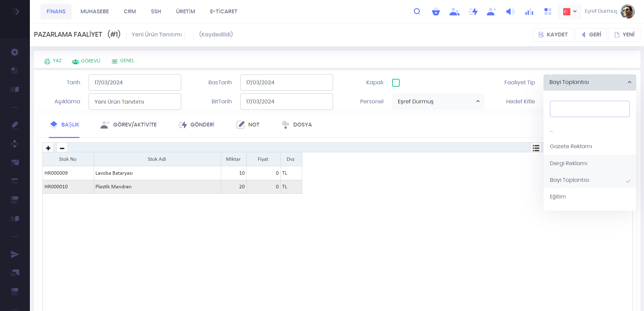Image resolution: width=644 pixels, height=311 pixels.
Task: Open the shopping basket icon
Action: point(436,12)
